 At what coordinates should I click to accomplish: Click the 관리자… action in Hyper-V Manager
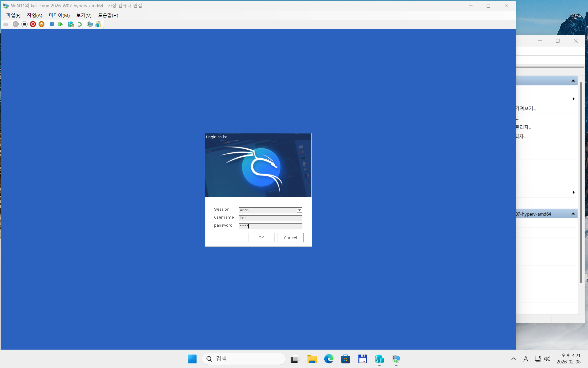[x=523, y=127]
